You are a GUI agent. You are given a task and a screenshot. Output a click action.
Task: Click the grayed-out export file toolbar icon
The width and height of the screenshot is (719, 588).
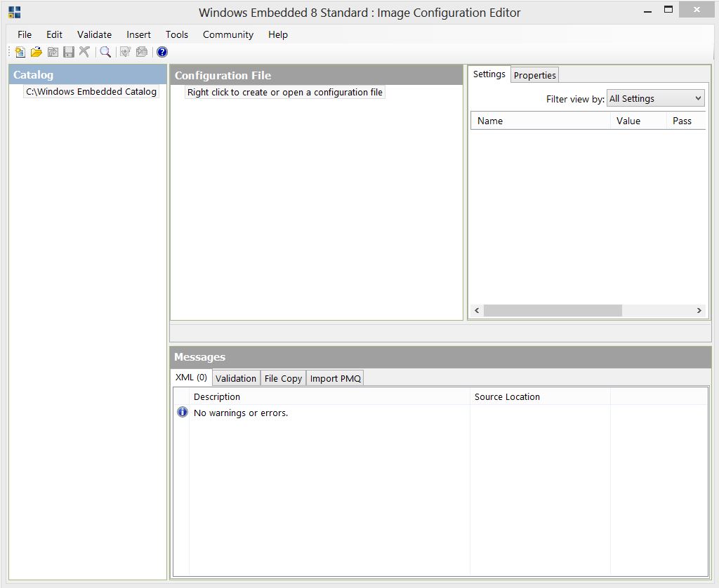53,52
